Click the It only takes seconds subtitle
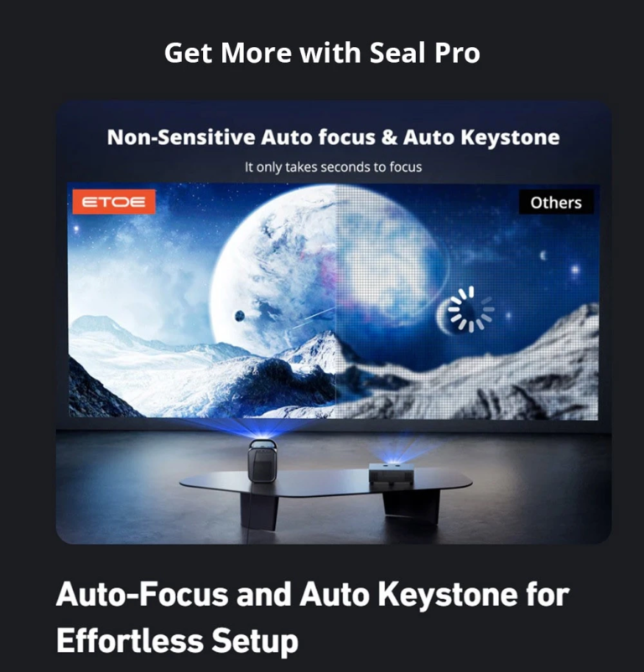This screenshot has width=644, height=672. pos(333,167)
